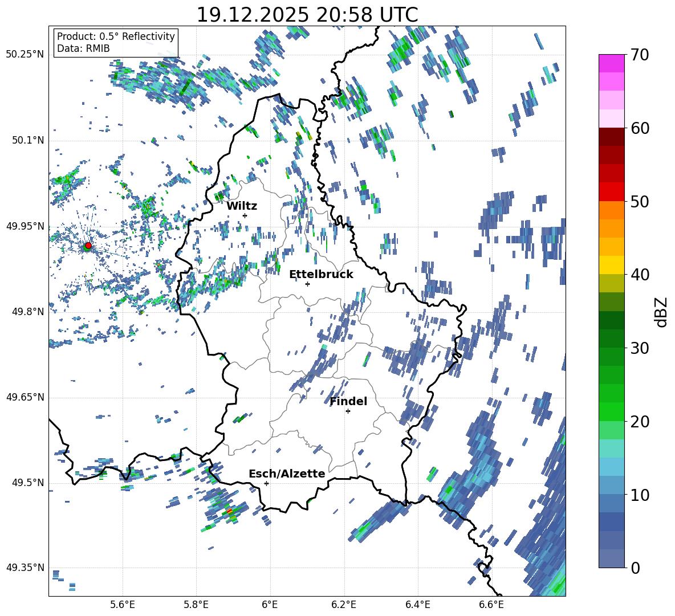Pick the magenta swatch at top of colorbar
675x616 pixels.
(611, 63)
